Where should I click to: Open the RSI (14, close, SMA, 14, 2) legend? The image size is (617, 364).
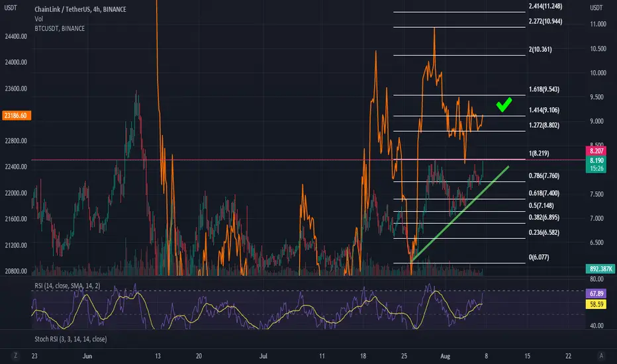68,286
